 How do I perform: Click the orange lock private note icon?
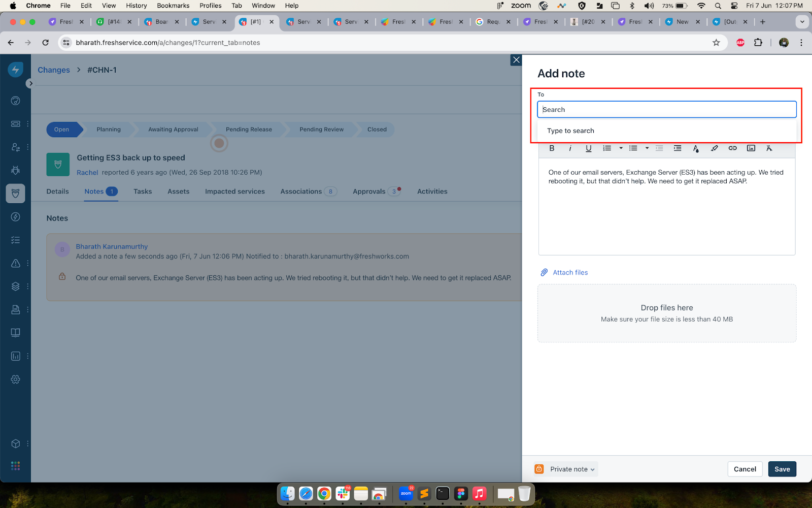pyautogui.click(x=539, y=469)
